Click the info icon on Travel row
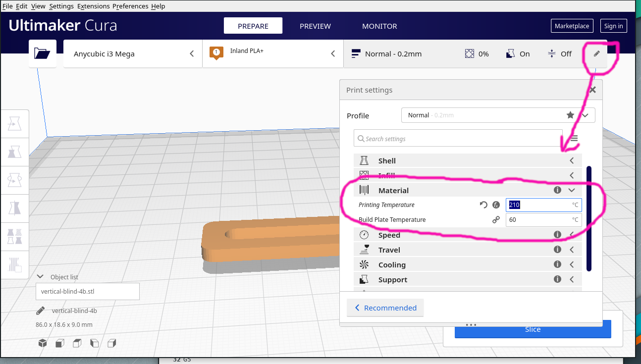 point(557,250)
